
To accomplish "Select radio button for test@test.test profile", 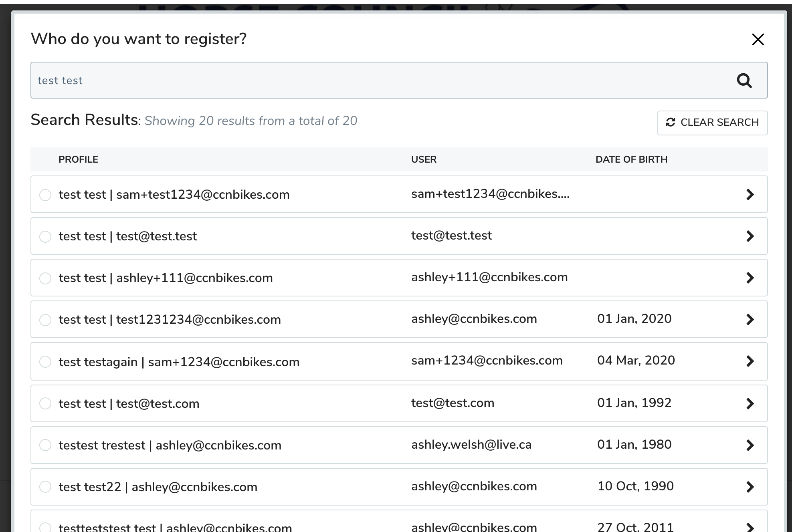I will [45, 237].
